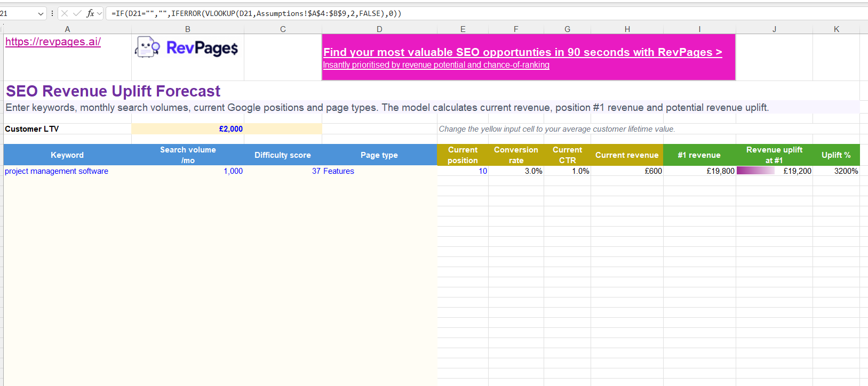Select column B header
868x386 pixels.
pyautogui.click(x=188, y=29)
